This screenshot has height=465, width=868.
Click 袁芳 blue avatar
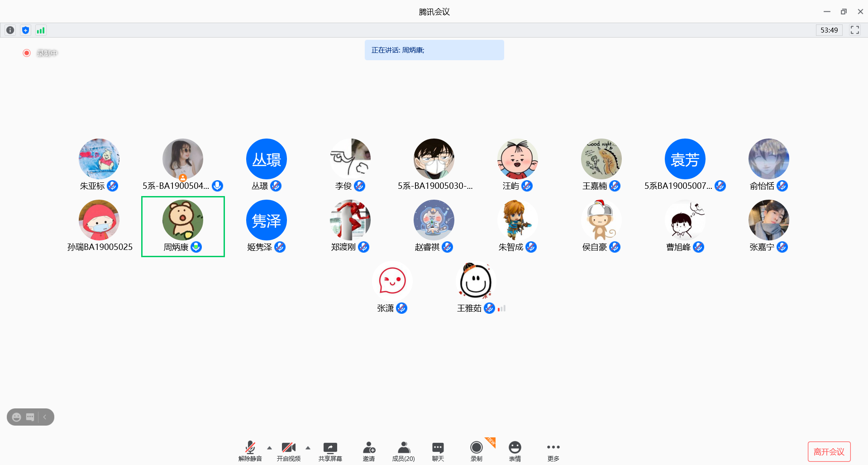pos(685,159)
